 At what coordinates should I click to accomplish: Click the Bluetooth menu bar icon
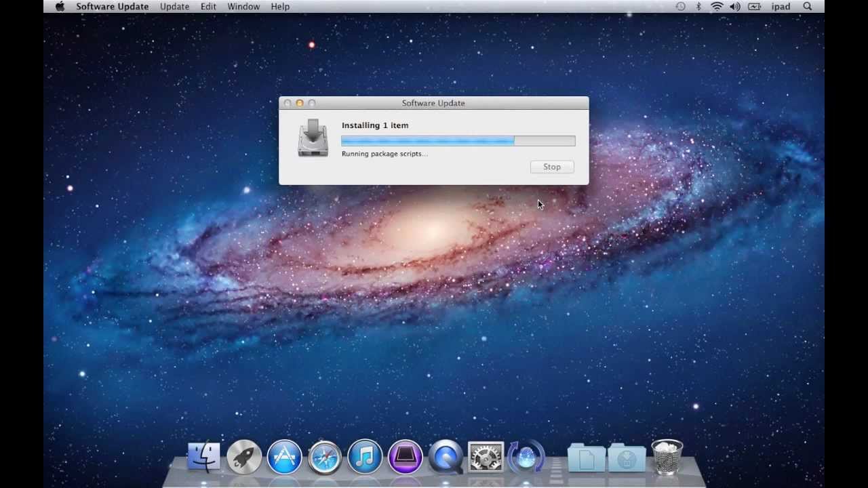point(698,7)
